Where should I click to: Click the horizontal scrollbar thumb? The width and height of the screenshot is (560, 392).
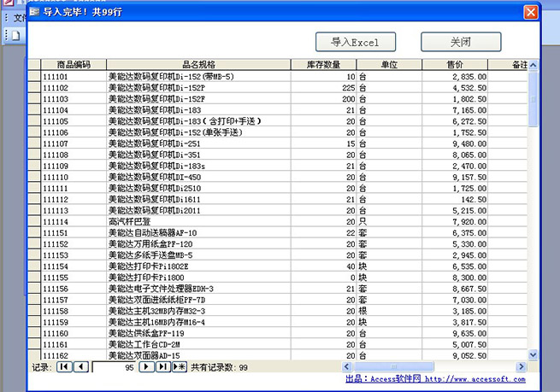[x=393, y=366]
